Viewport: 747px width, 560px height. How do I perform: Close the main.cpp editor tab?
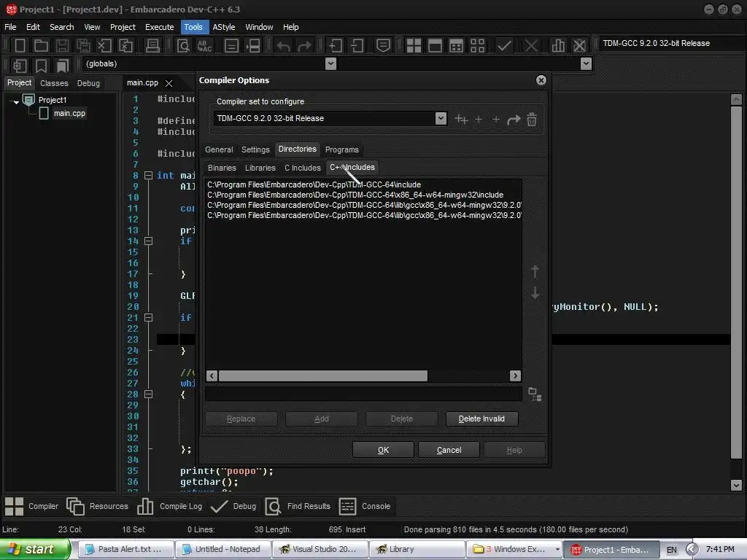[x=169, y=83]
